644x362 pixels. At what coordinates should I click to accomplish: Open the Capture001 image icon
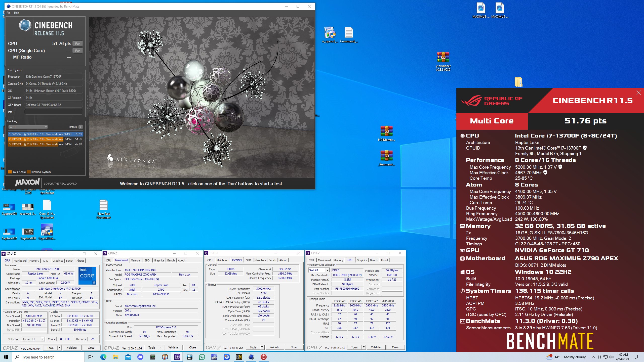pyautogui.click(x=9, y=209)
